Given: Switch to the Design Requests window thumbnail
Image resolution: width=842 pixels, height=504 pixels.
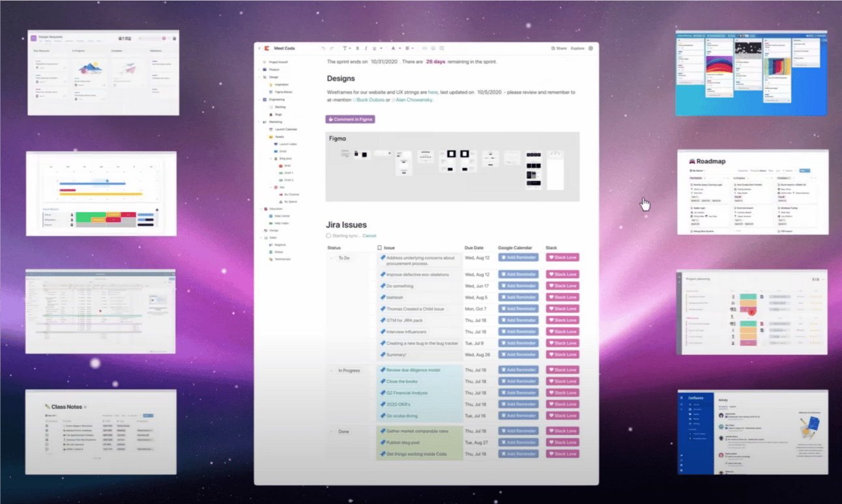Looking at the screenshot, I should coord(103,73).
